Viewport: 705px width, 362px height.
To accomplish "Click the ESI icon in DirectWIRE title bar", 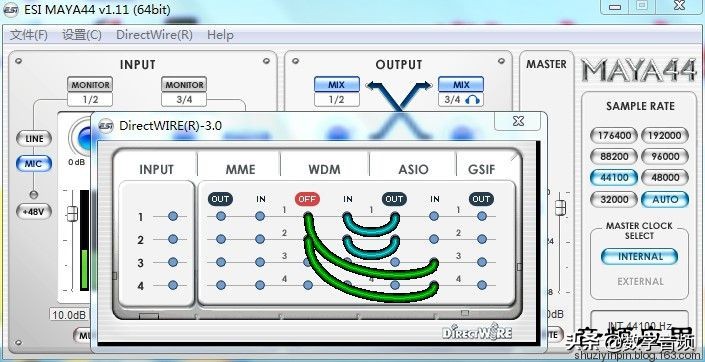I will pos(106,125).
